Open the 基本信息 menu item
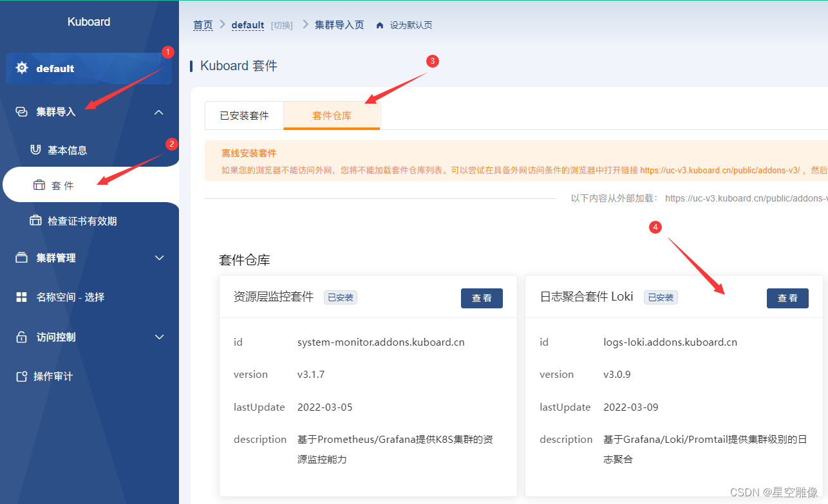The height and width of the screenshot is (504, 828). pos(89,150)
